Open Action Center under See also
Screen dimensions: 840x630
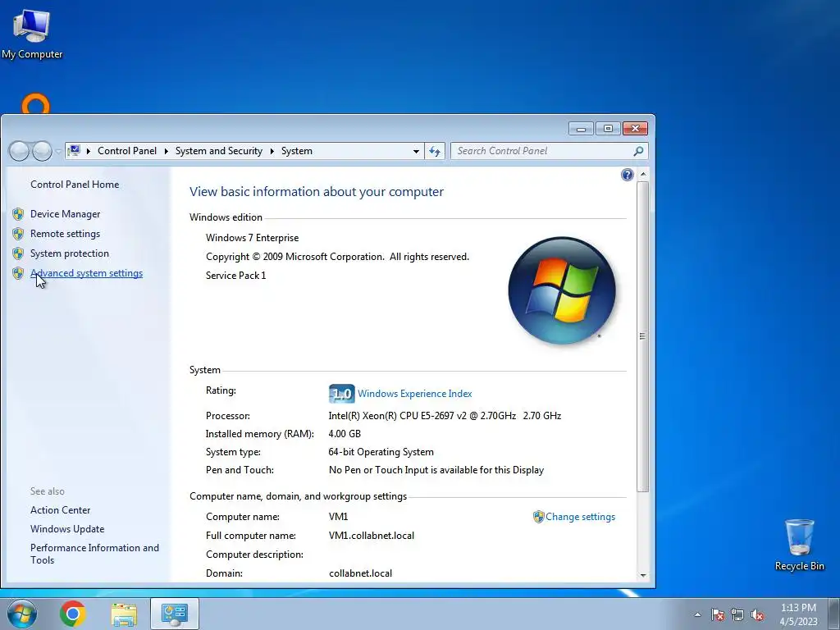pos(60,510)
